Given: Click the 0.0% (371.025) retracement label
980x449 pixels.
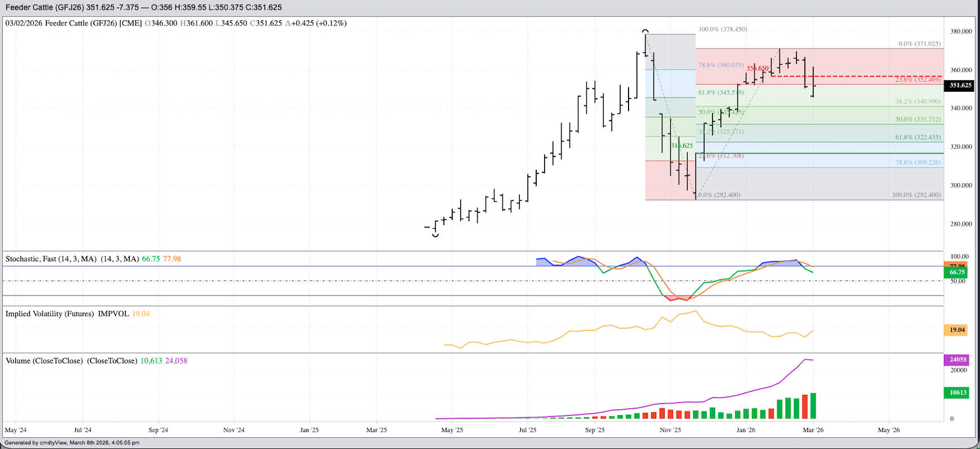Looking at the screenshot, I should (919, 44).
